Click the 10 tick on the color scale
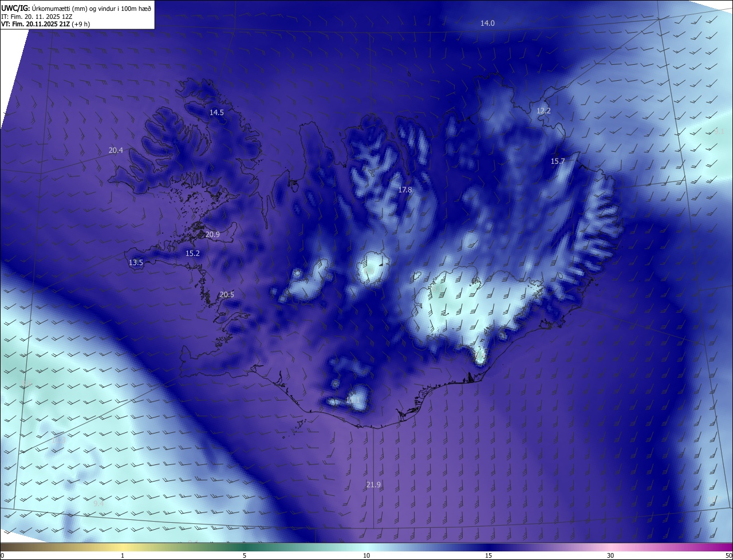The width and height of the screenshot is (733, 560). pyautogui.click(x=366, y=555)
